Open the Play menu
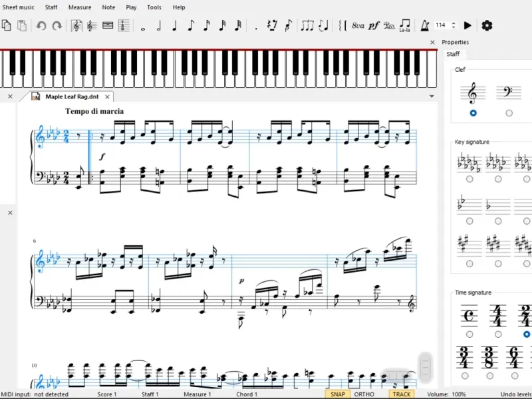The height and width of the screenshot is (399, 532). 131,7
